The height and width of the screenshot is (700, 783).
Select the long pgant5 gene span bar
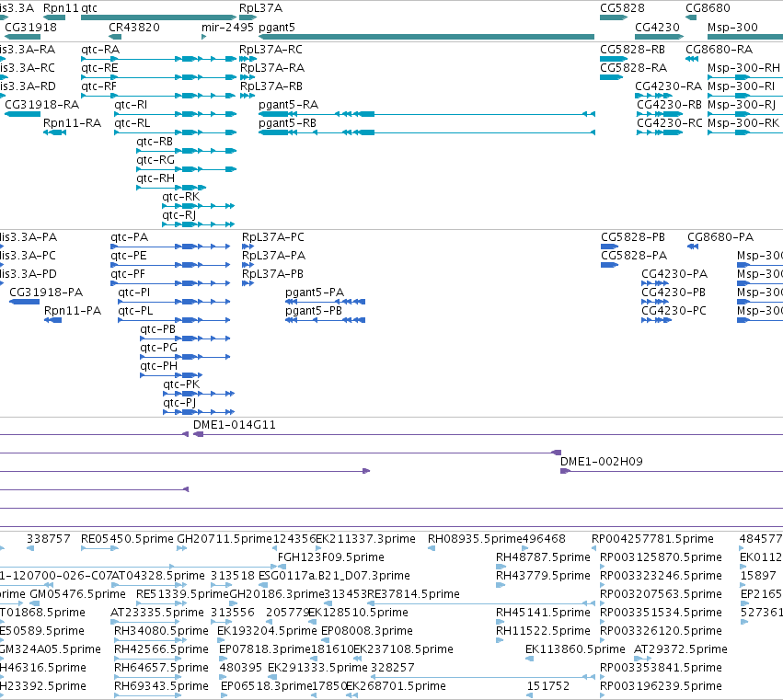426,37
